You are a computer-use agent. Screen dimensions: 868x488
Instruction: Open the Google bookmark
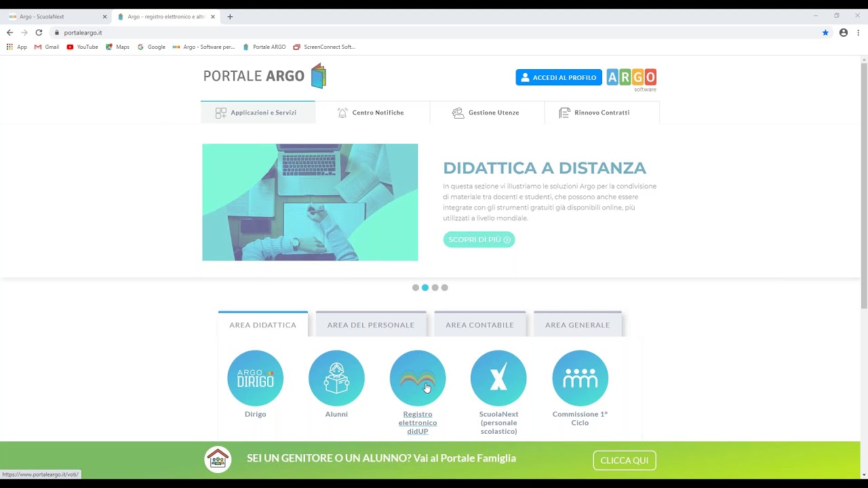(151, 47)
